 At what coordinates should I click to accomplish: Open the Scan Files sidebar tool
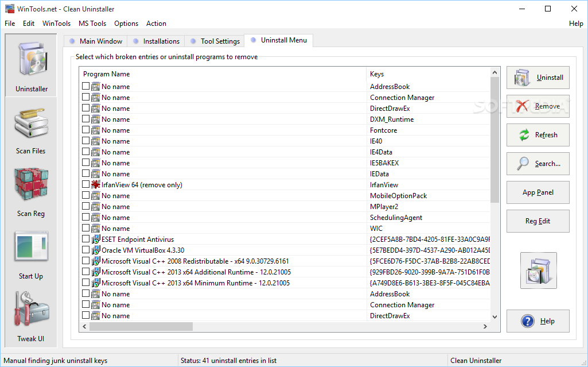[x=31, y=129]
